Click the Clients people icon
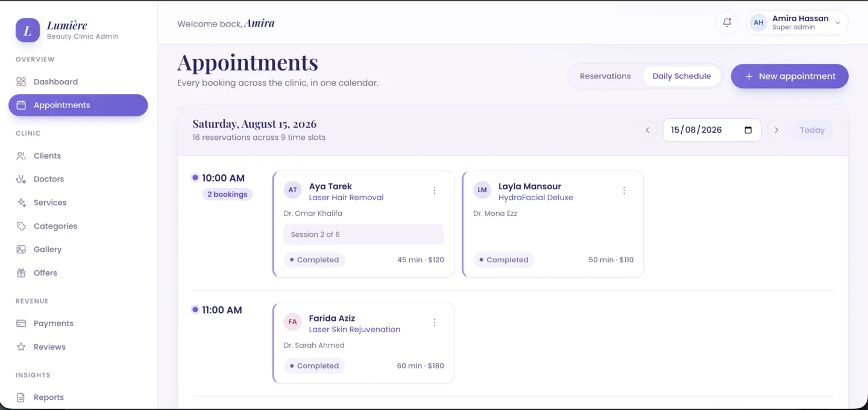This screenshot has width=868, height=410. tap(21, 156)
